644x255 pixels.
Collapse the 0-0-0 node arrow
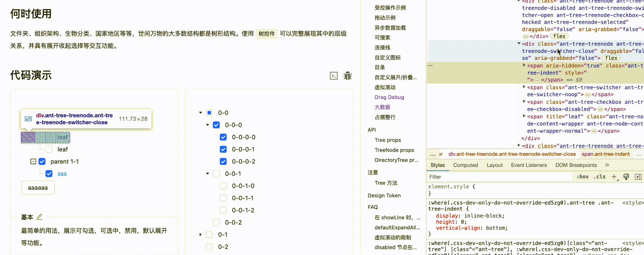click(207, 125)
